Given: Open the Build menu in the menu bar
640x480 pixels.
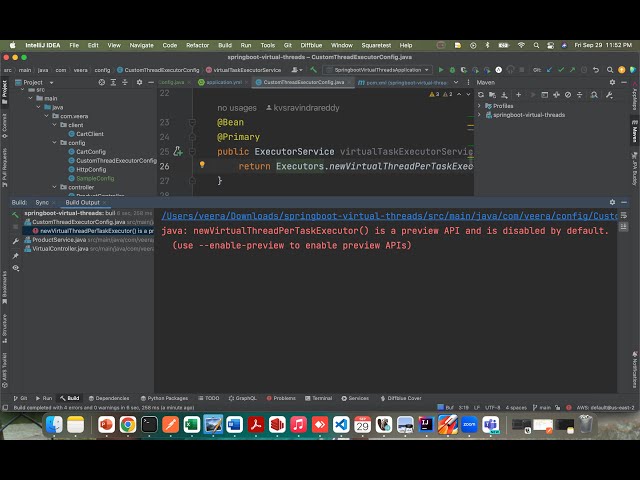Looking at the screenshot, I should click(x=224, y=45).
